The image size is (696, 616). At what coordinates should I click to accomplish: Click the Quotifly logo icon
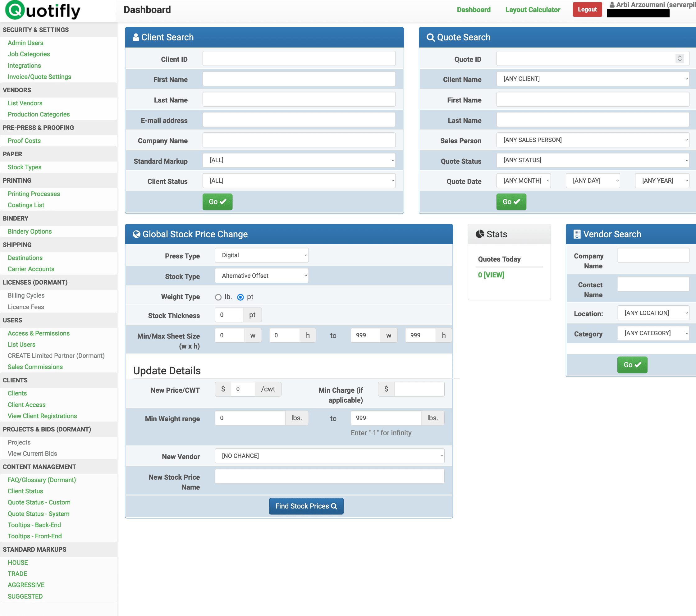[x=15, y=10]
